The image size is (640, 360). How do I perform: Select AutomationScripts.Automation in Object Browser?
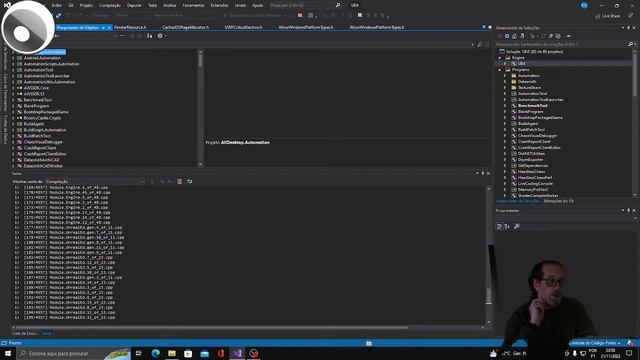click(x=51, y=64)
